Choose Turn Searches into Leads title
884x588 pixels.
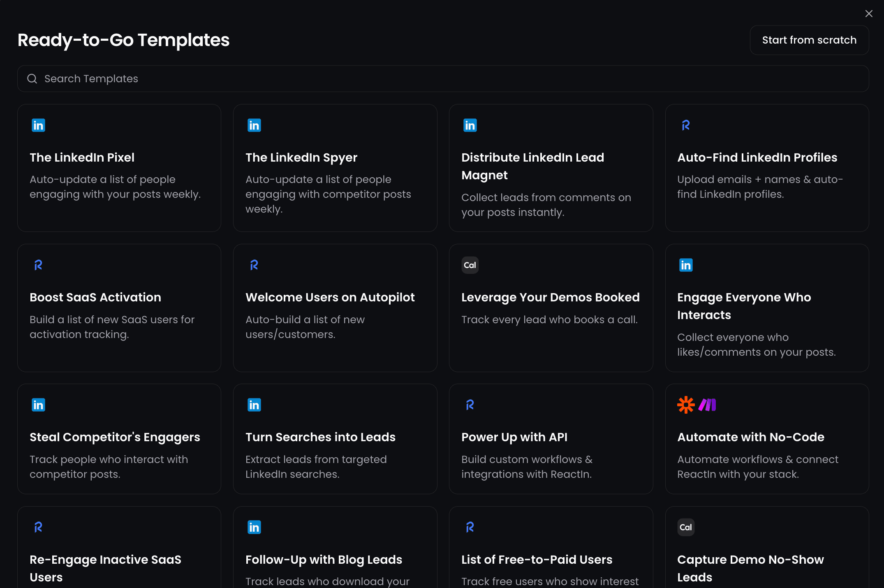[320, 437]
